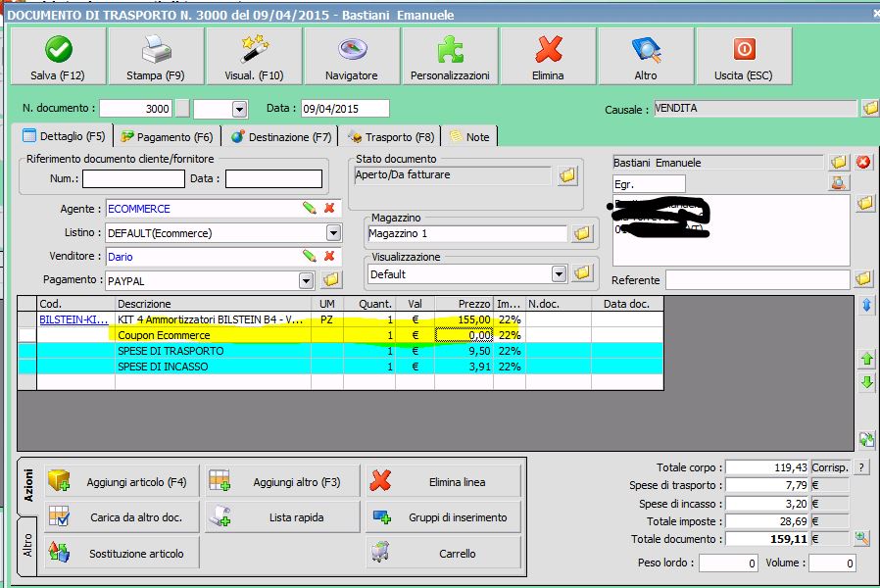Click the blue up-down arrow beside the grid
This screenshot has width=880, height=588.
pos(866,305)
